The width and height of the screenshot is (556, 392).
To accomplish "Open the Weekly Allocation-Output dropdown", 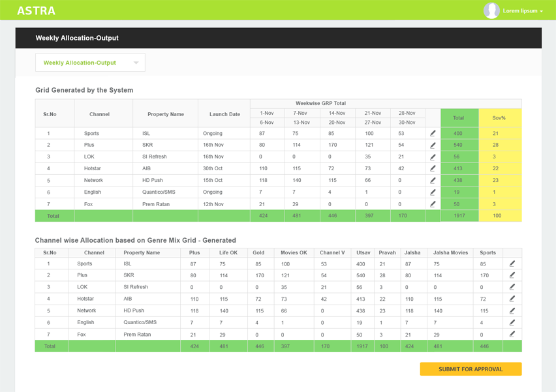I will click(90, 63).
